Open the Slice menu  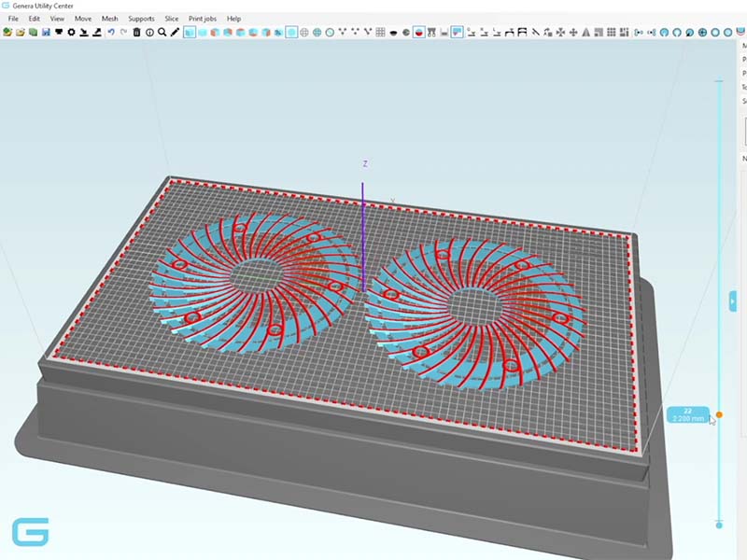(x=171, y=19)
